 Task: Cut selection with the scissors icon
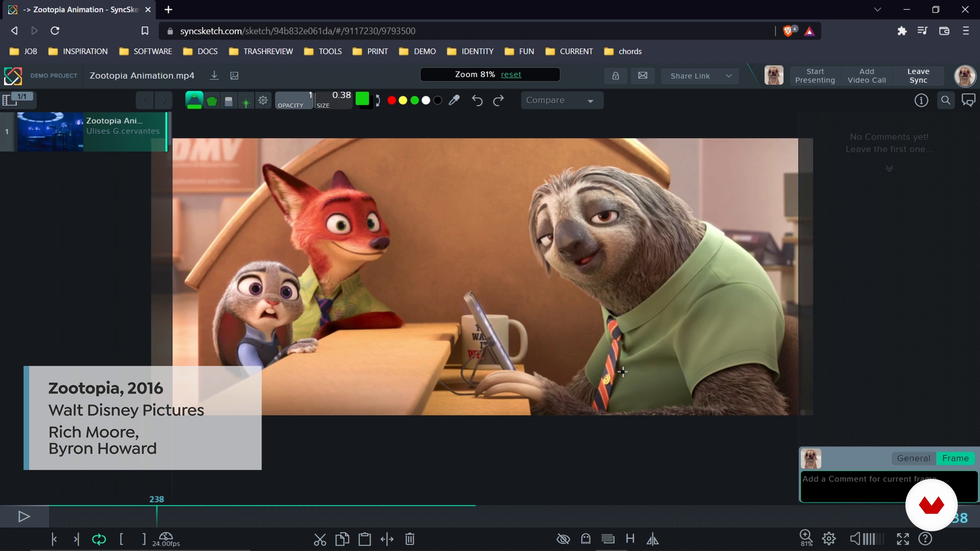click(x=320, y=539)
